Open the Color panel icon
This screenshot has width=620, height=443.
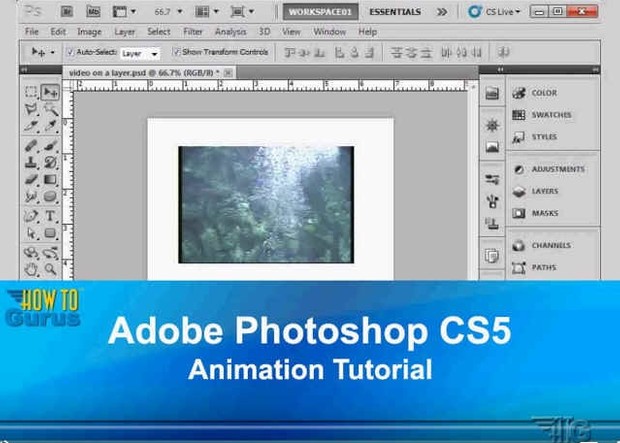tap(518, 93)
